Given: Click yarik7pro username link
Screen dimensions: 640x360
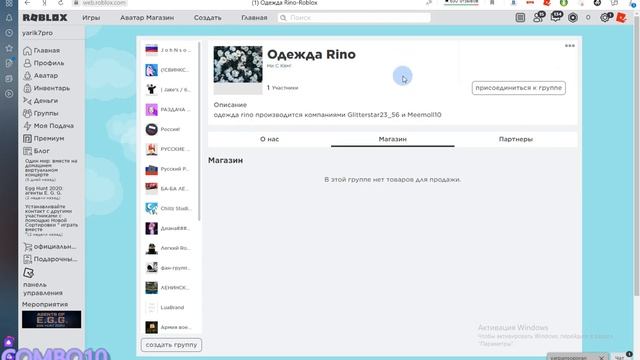Looking at the screenshot, I should pos(37,33).
